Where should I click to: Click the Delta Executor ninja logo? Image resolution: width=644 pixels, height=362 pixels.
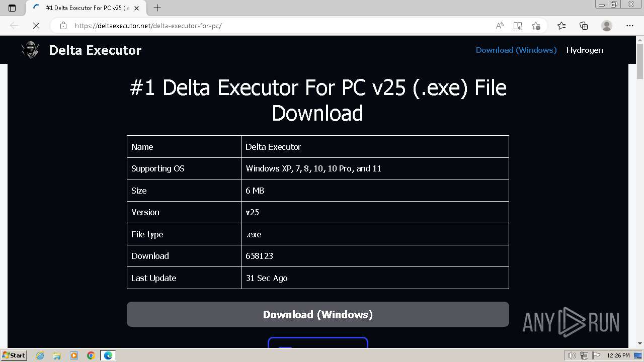point(31,50)
